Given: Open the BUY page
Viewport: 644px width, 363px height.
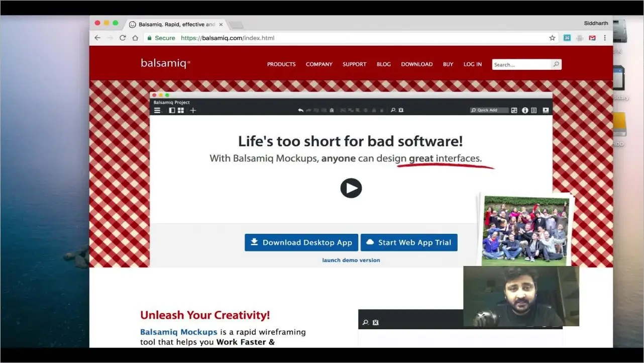Looking at the screenshot, I should pyautogui.click(x=448, y=64).
